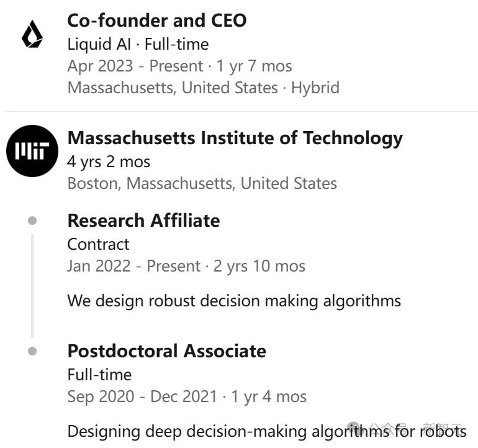
Task: Click Designing deep decision-making algorithms description
Action: coord(267,432)
